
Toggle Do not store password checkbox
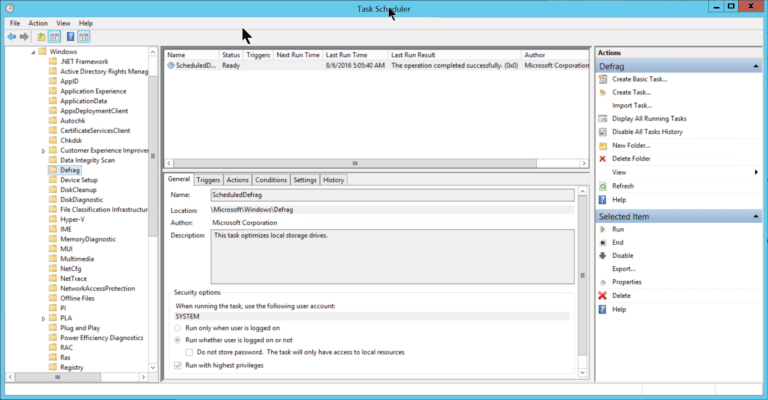coord(189,352)
